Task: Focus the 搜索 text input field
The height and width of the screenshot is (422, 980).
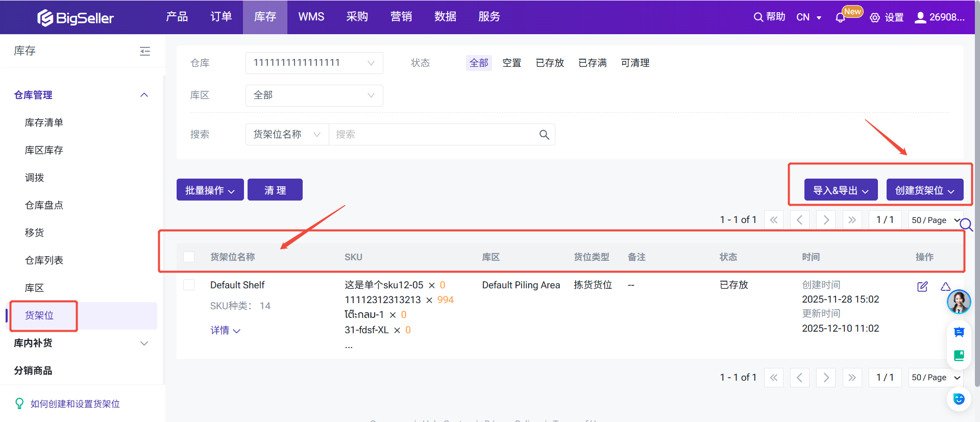Action: coord(434,135)
